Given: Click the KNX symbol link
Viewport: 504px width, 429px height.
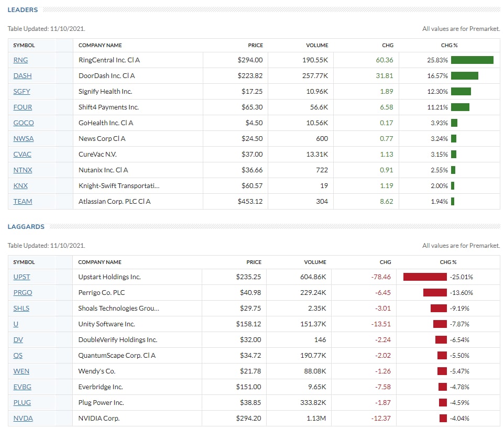Looking at the screenshot, I should (x=20, y=186).
